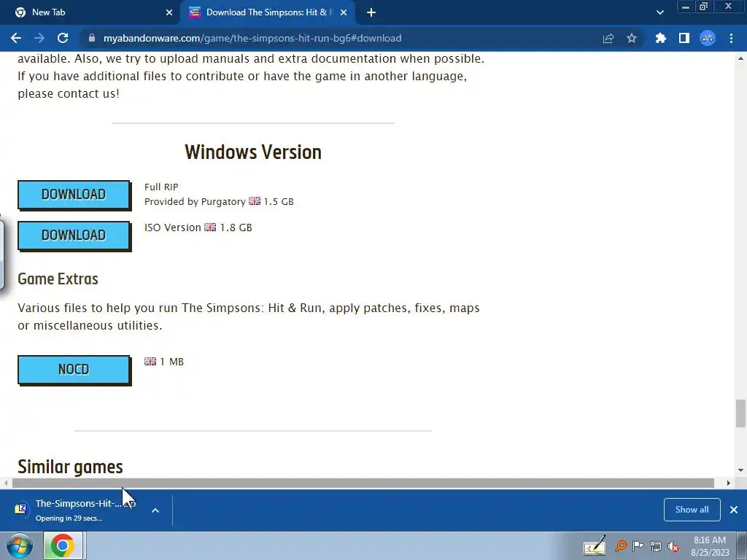Select the Download The Simpsons tab

coord(267,12)
